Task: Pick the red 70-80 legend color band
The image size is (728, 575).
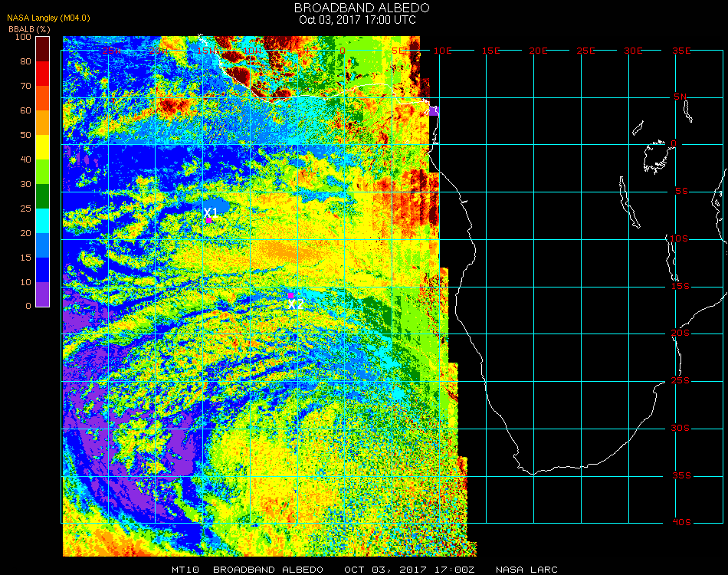Action: tap(42, 74)
